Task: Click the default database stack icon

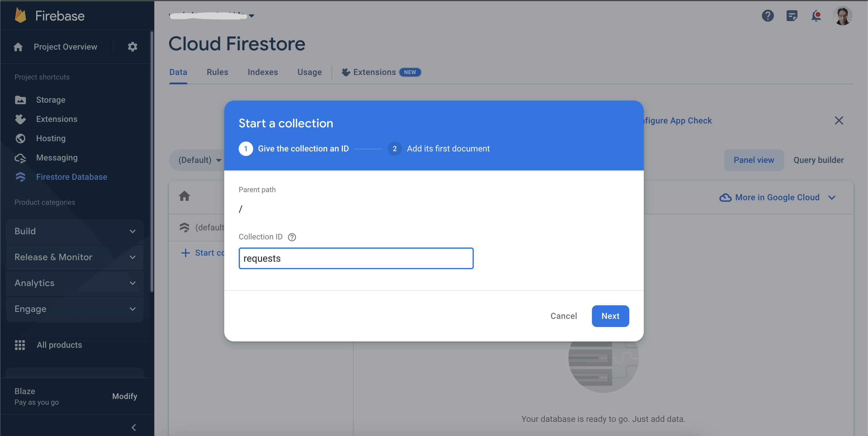Action: pos(184,228)
